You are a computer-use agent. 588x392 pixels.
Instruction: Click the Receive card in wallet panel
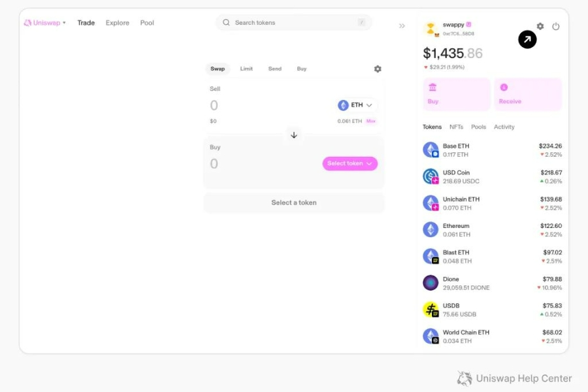coord(528,94)
